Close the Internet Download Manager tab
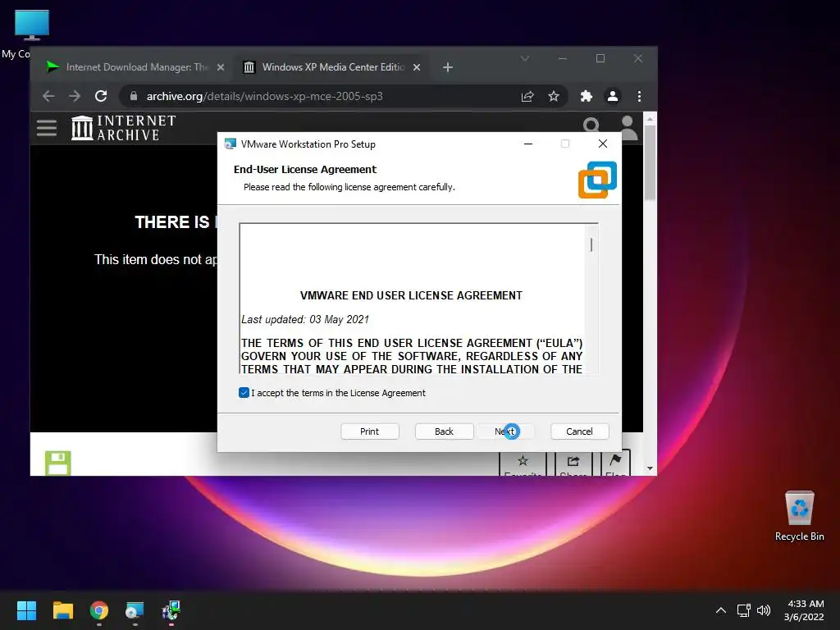The width and height of the screenshot is (840, 630). click(220, 67)
